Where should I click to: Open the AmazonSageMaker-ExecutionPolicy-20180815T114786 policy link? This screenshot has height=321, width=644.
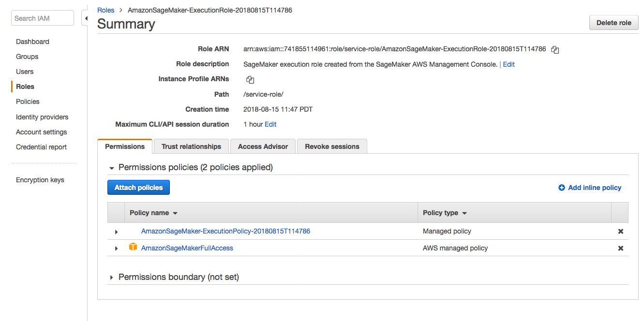click(225, 231)
